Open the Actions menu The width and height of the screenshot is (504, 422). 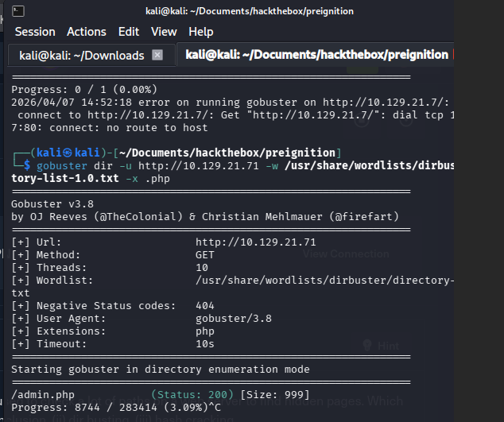coord(87,32)
